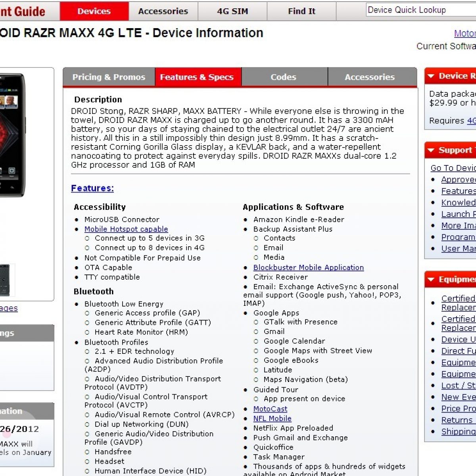
Task: Select the Features & Specs tab
Action: click(197, 77)
